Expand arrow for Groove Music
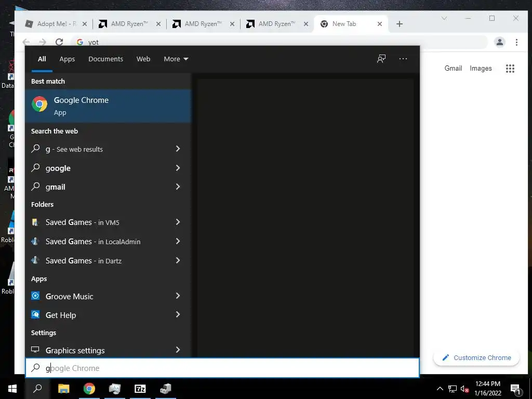The image size is (532, 399). click(178, 296)
